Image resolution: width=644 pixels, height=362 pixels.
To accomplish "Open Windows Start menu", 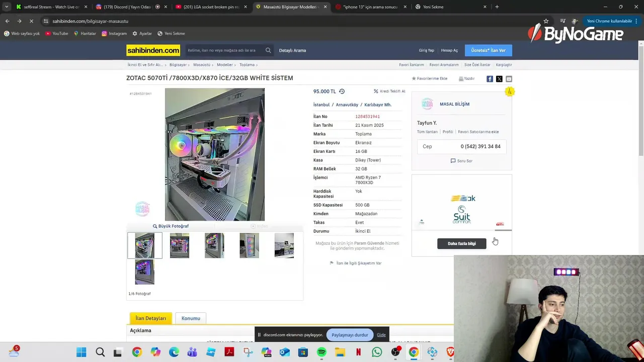I will 82,352.
